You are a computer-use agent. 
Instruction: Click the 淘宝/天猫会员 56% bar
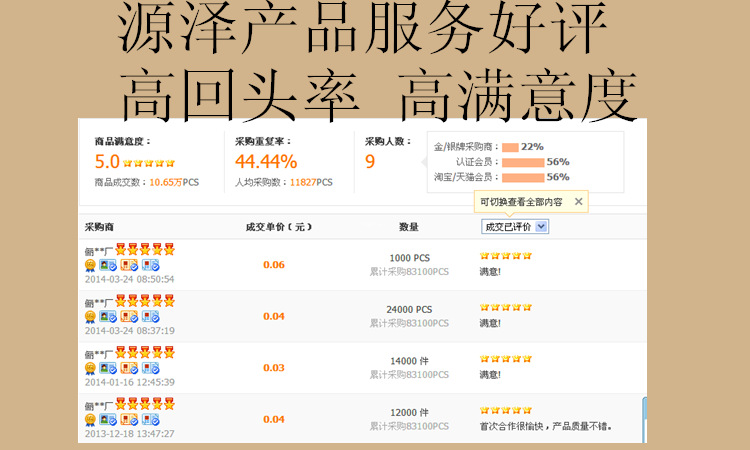coord(523,178)
